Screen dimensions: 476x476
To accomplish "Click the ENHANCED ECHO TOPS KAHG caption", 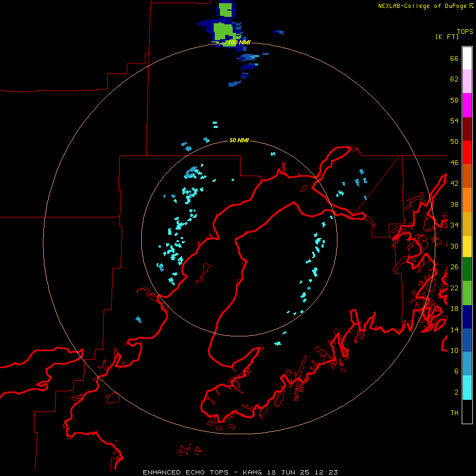I will (240, 472).
